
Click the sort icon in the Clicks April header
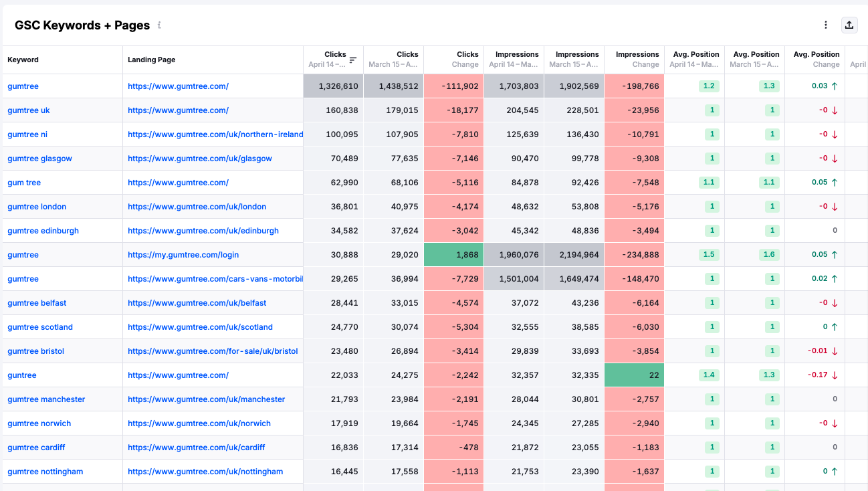(x=353, y=60)
